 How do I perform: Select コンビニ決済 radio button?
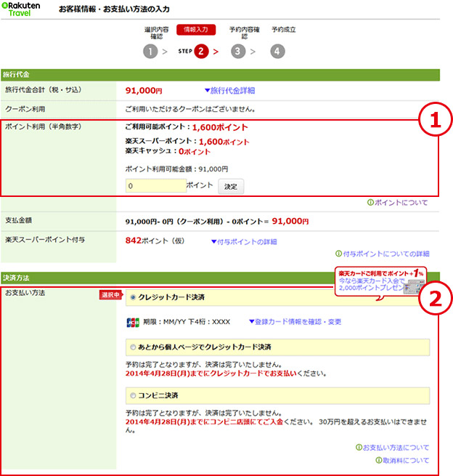133,395
